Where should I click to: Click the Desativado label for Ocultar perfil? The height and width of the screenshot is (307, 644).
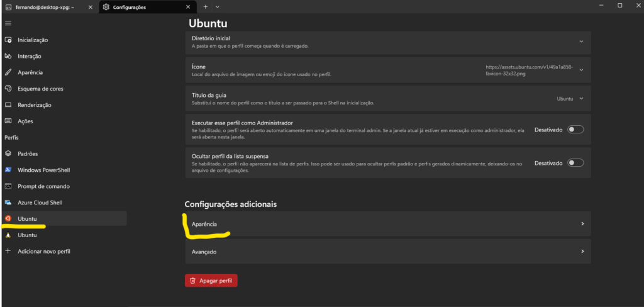tap(548, 163)
